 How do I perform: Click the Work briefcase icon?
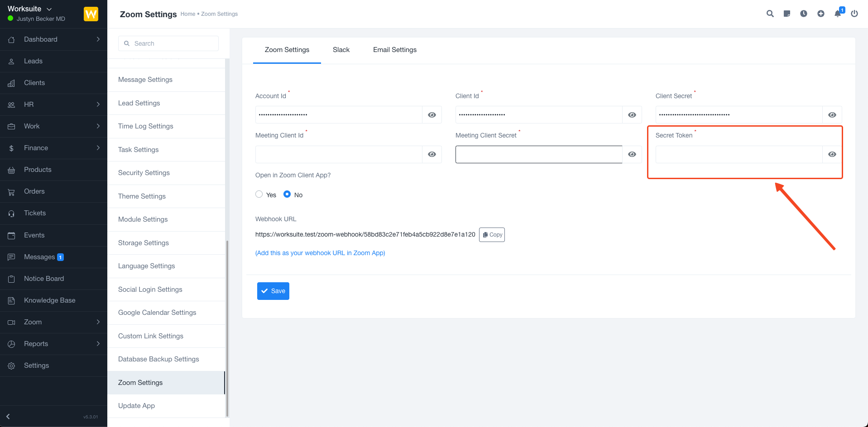coord(11,126)
